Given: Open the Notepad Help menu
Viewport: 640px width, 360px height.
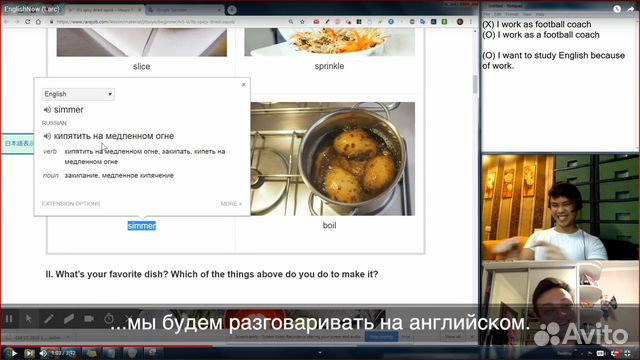Looking at the screenshot, I should (540, 14).
